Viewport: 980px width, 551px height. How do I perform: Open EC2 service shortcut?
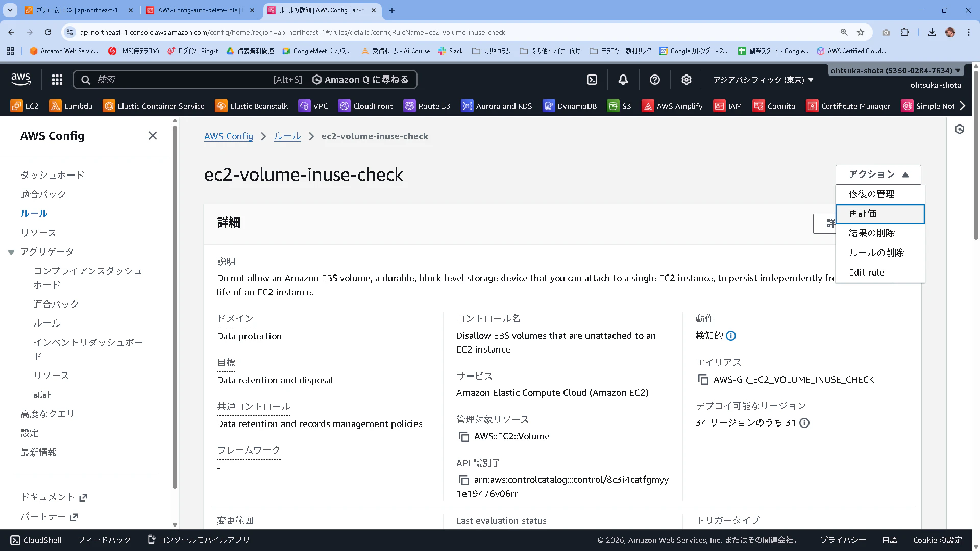point(24,106)
